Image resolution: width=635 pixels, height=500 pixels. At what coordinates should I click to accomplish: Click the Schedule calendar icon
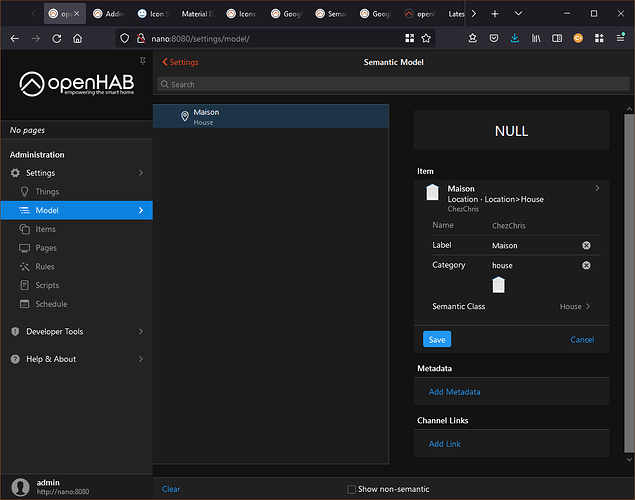[x=24, y=304]
